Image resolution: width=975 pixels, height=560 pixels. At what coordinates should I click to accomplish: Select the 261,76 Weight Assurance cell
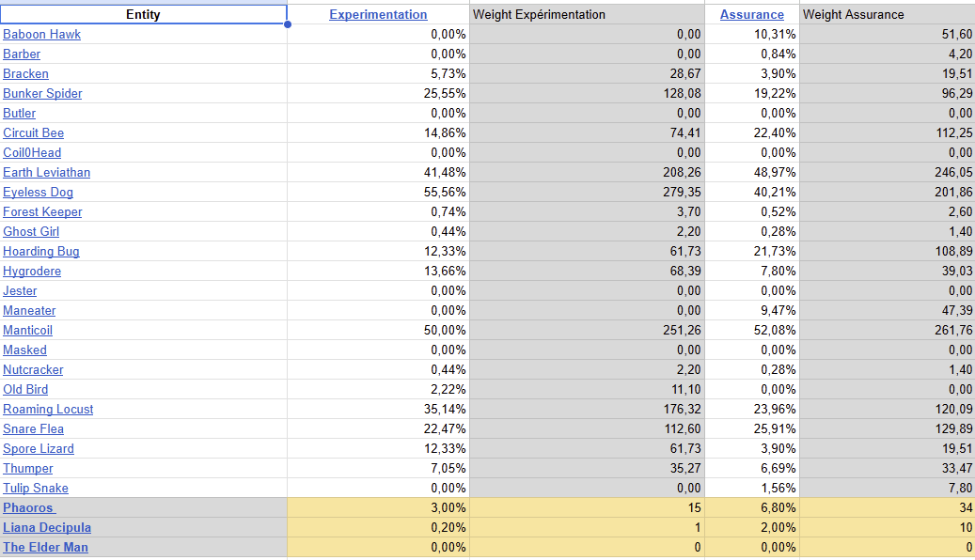888,330
